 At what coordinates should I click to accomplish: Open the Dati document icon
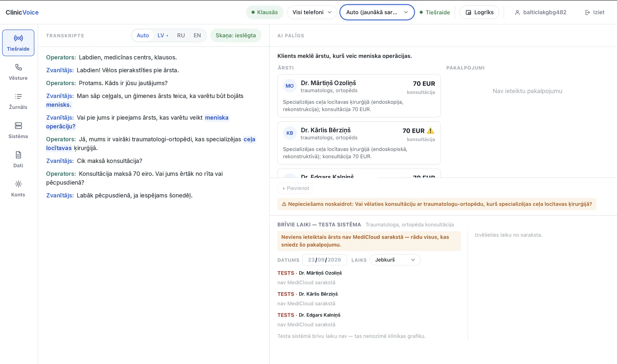point(18,154)
